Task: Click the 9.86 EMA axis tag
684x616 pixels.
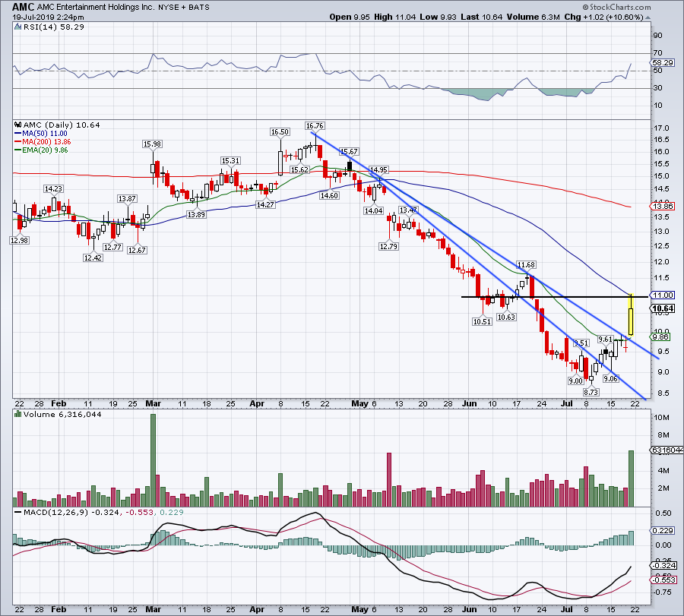Action: (x=661, y=337)
